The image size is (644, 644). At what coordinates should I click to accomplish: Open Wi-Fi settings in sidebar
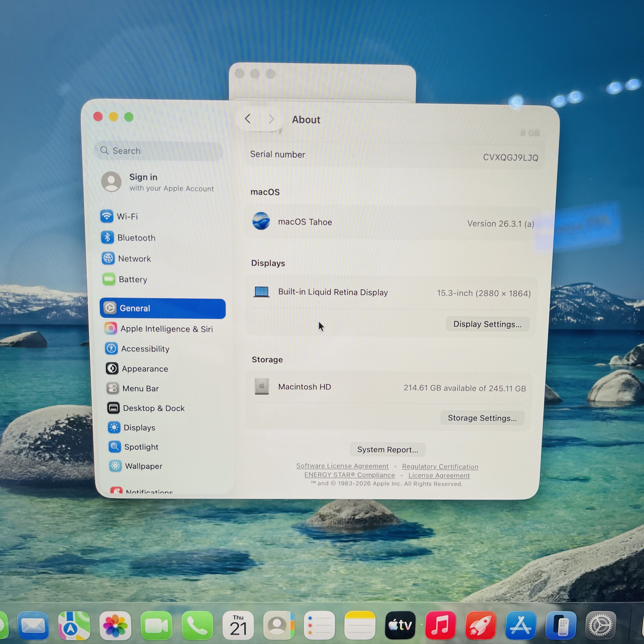point(119,216)
